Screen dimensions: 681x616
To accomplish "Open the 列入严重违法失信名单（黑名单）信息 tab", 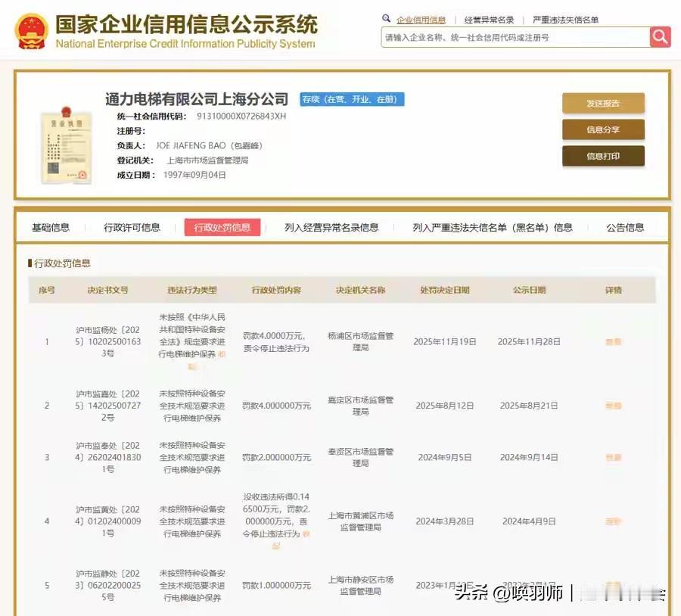I will pyautogui.click(x=493, y=227).
